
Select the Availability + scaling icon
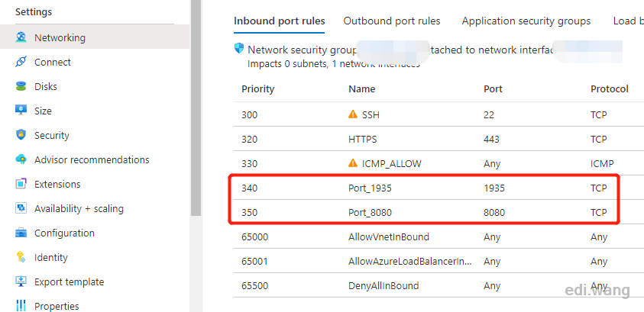pos(21,208)
